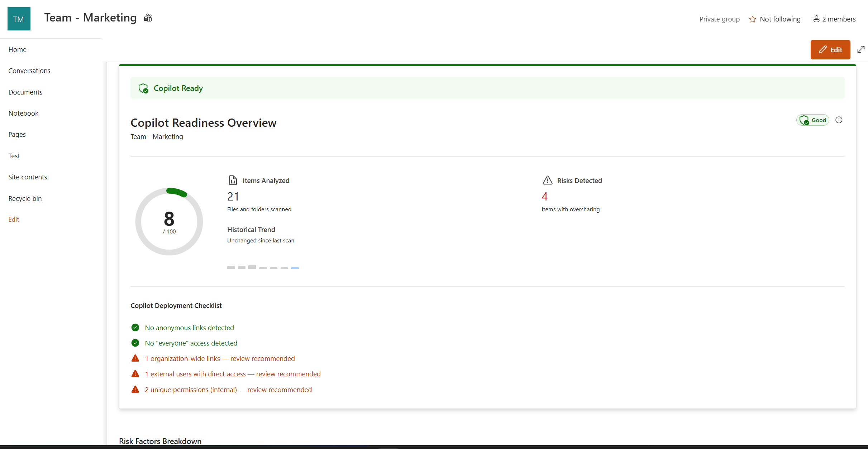The height and width of the screenshot is (449, 868).
Task: Click the readiness score gauge showing 8
Action: (169, 222)
